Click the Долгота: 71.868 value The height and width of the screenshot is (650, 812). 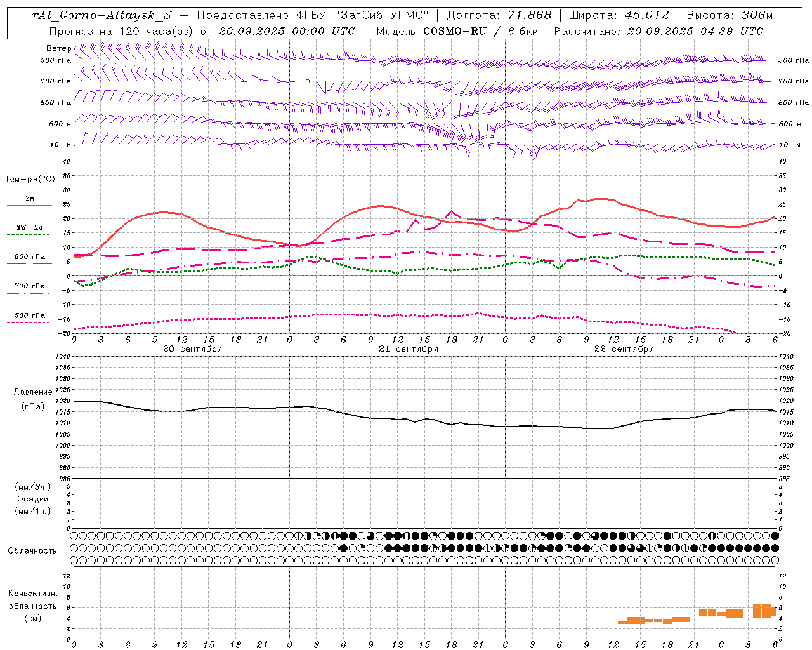click(499, 15)
